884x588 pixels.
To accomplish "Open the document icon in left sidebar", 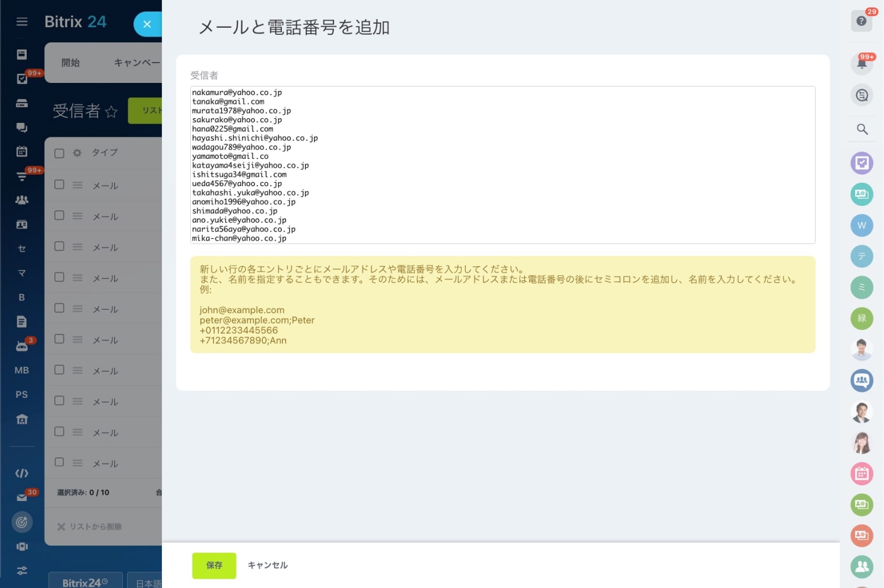I will pos(22,322).
